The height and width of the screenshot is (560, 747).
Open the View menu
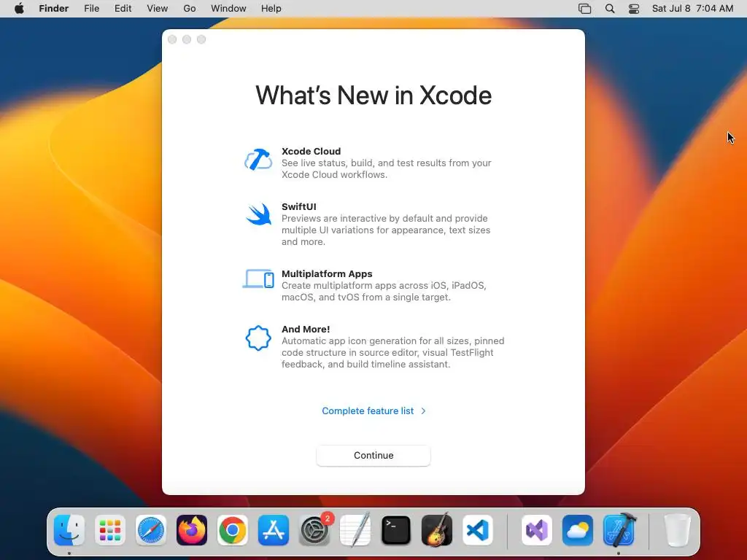tap(158, 9)
